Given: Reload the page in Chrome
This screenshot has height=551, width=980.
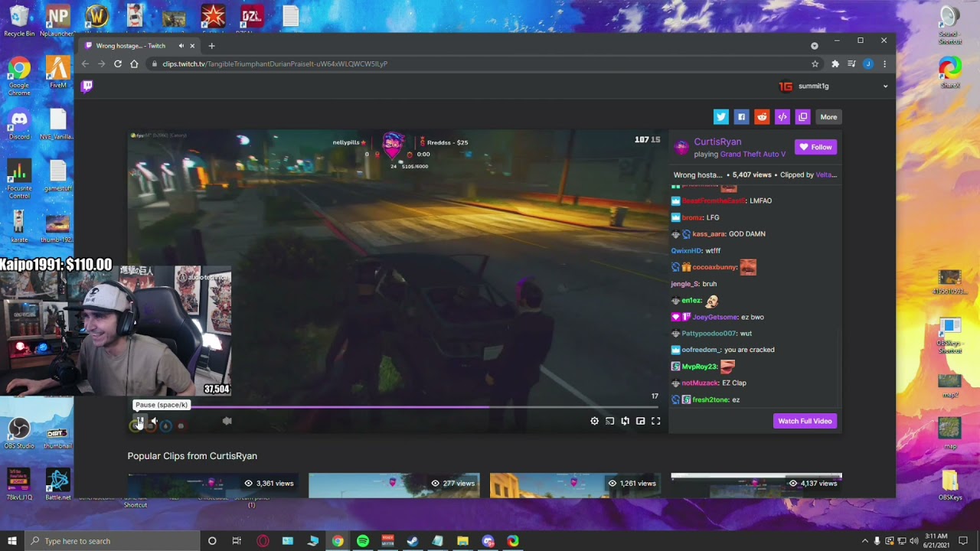Looking at the screenshot, I should (x=117, y=64).
